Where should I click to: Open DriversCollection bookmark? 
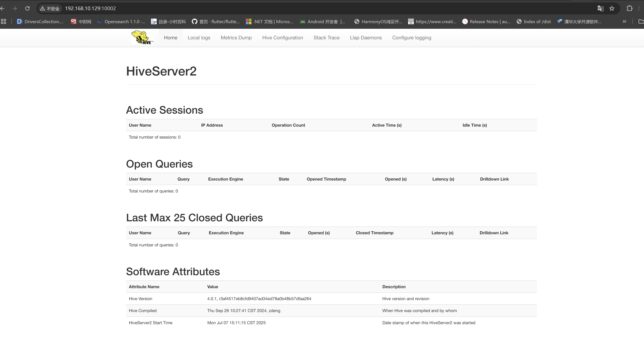40,21
